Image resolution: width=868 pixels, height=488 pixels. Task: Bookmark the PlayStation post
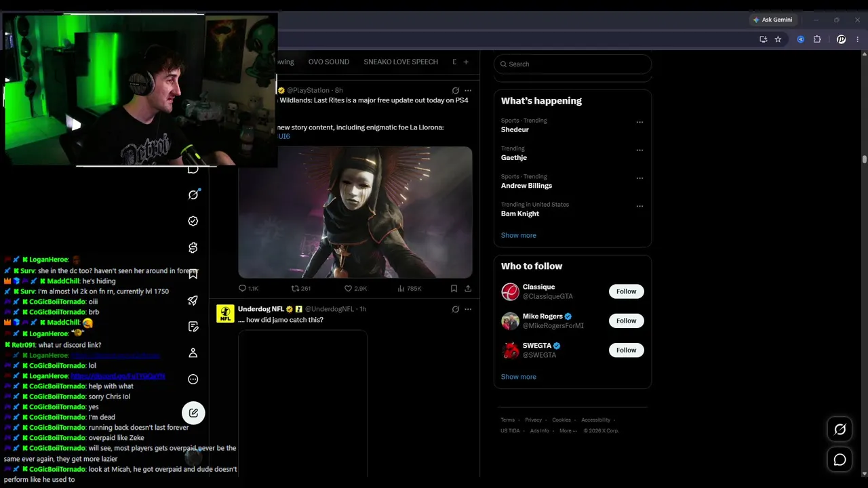click(454, 289)
